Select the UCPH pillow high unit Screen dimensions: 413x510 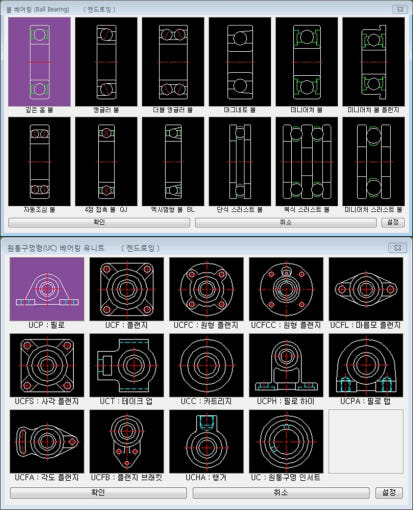(286, 365)
